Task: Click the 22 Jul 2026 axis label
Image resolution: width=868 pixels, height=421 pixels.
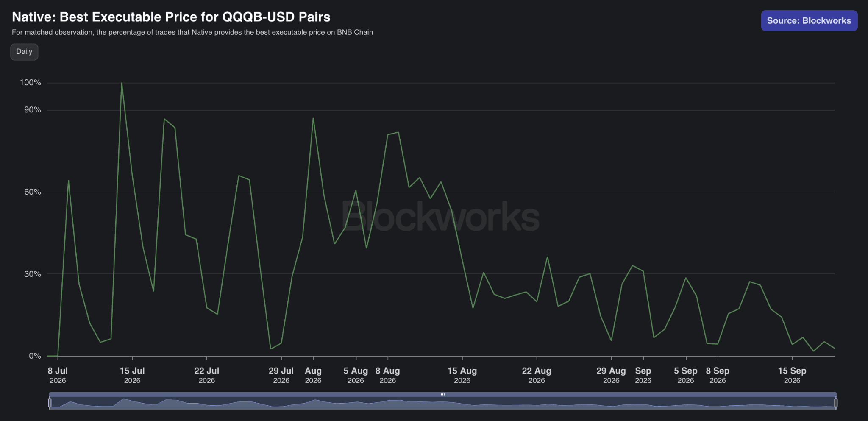Action: pyautogui.click(x=206, y=375)
